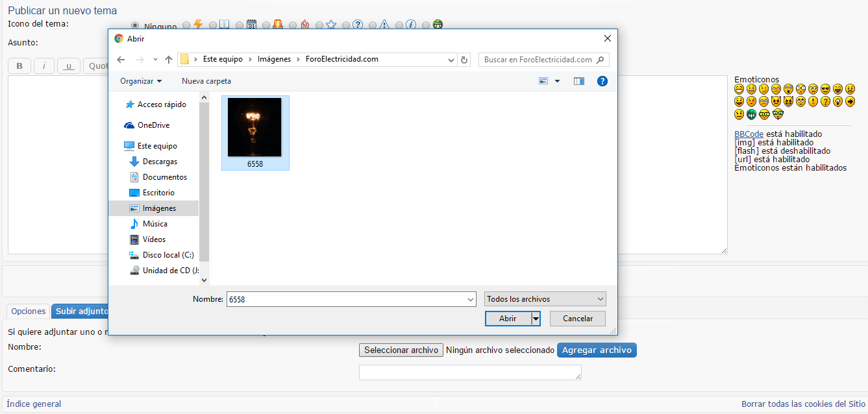Insert the green grinning emoticon
The width and height of the screenshot is (868, 414).
751,114
